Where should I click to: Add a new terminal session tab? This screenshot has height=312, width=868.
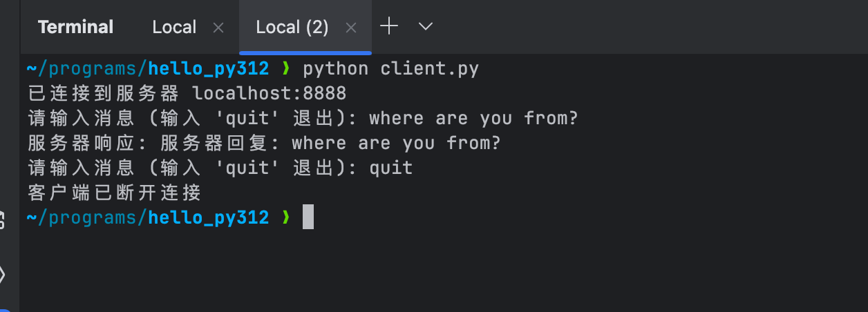pos(390,27)
